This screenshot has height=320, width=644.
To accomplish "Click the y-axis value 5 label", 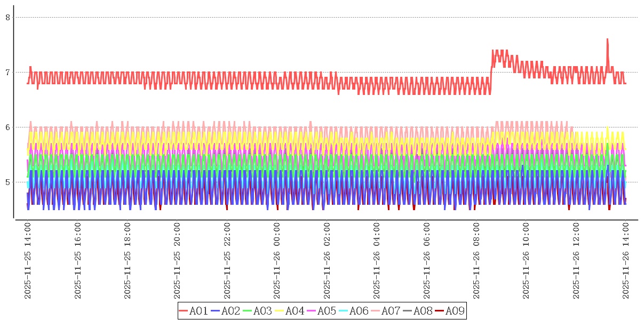I will tap(8, 182).
